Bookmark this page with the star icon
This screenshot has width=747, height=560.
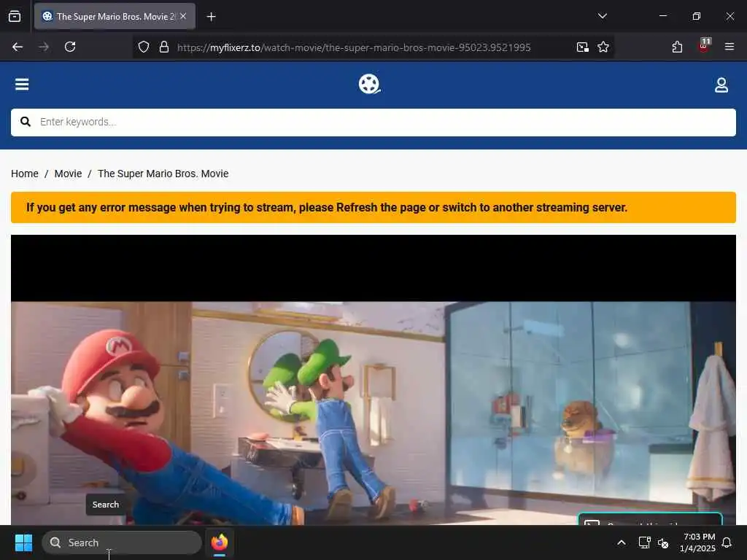[603, 47]
